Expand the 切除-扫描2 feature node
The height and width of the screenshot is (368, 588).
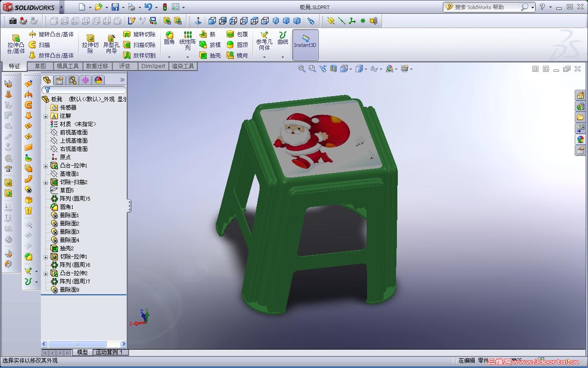[45, 183]
